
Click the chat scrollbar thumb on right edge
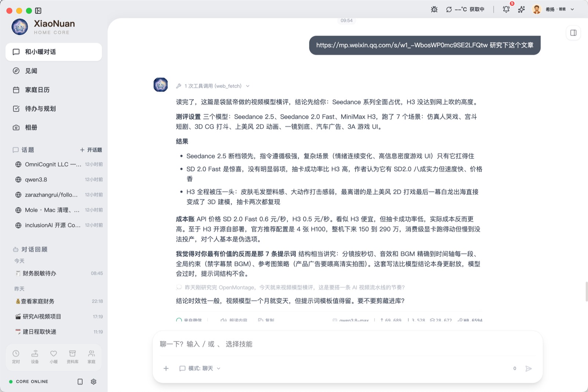coord(587,292)
